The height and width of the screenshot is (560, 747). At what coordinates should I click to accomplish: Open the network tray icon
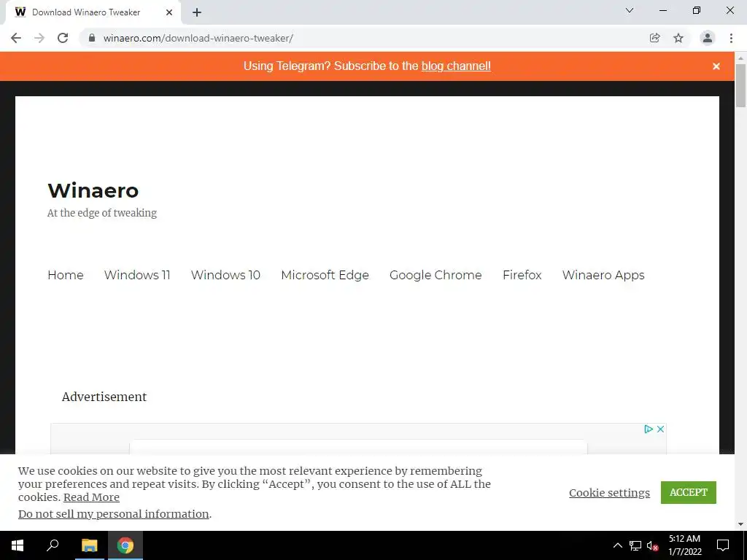pyautogui.click(x=635, y=545)
